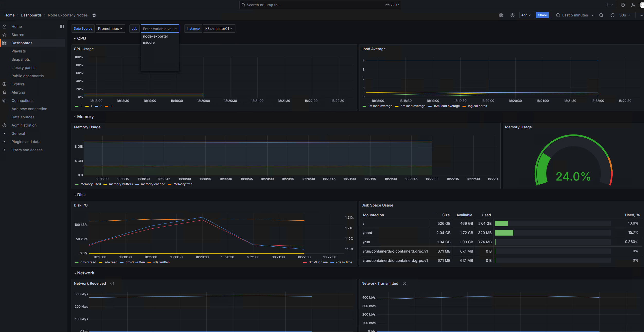644x332 pixels.
Task: Click the save dashboard icon
Action: [501, 15]
